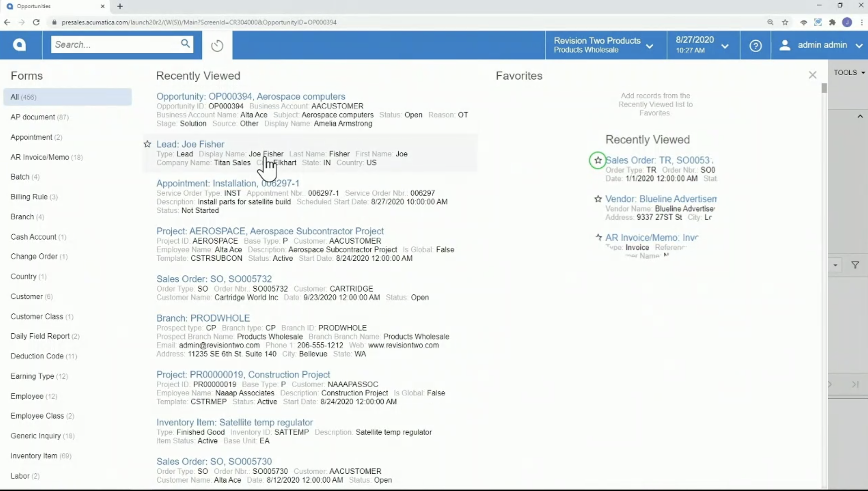The height and width of the screenshot is (491, 868).
Task: Collapse the side panel with up chevron
Action: [x=860, y=116]
